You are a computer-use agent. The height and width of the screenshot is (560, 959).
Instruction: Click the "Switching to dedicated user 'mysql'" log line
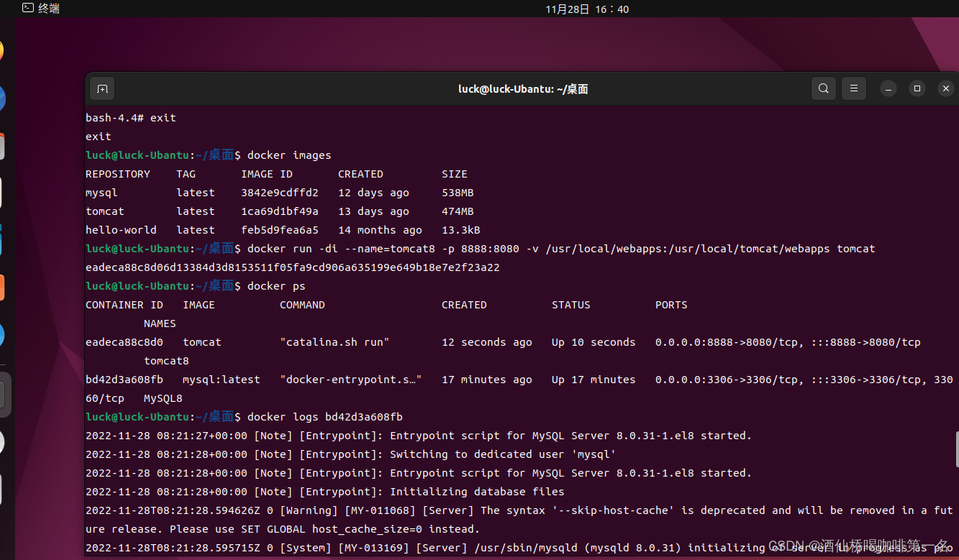(x=503, y=454)
